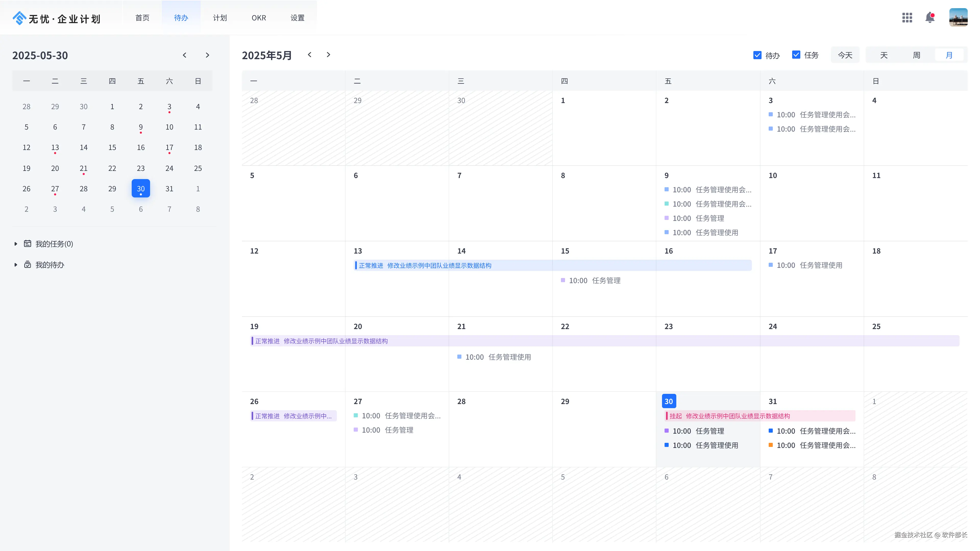Image resolution: width=980 pixels, height=551 pixels.
Task: Open the apps grid icon
Action: pyautogui.click(x=907, y=18)
